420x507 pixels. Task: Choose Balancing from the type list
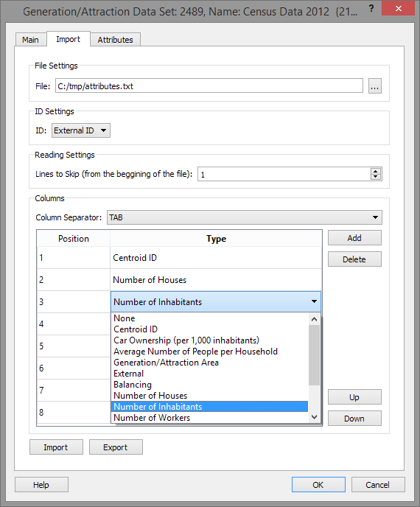pos(209,385)
